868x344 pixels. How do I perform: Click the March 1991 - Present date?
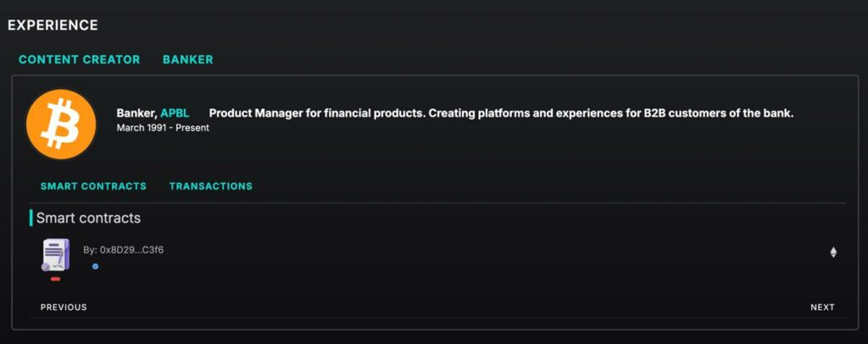tap(163, 128)
